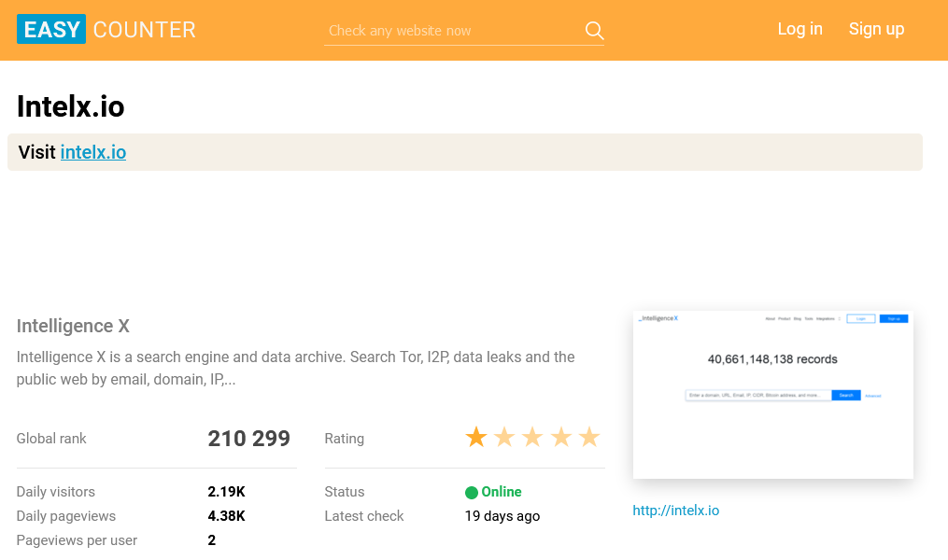Click daily visitors value '2.19K'
The height and width of the screenshot is (560, 948).
(x=227, y=492)
